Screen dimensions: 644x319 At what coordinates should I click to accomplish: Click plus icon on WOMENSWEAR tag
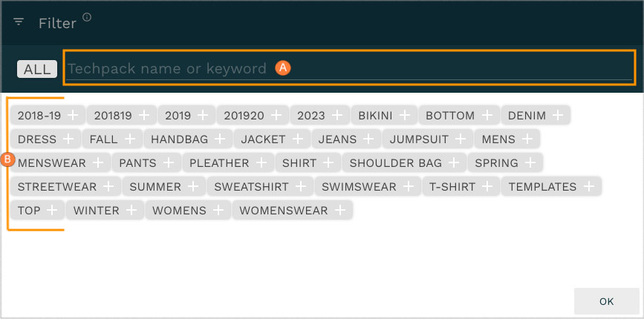coord(340,211)
